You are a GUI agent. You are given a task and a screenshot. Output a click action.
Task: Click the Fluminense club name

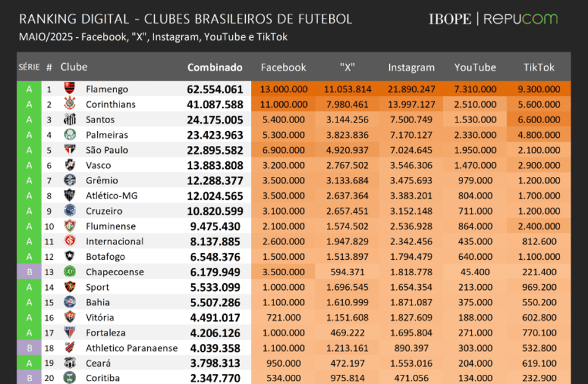[x=111, y=226]
